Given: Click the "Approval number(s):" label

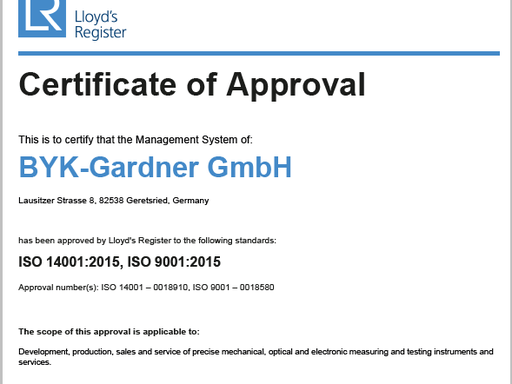Looking at the screenshot, I should 58,287.
